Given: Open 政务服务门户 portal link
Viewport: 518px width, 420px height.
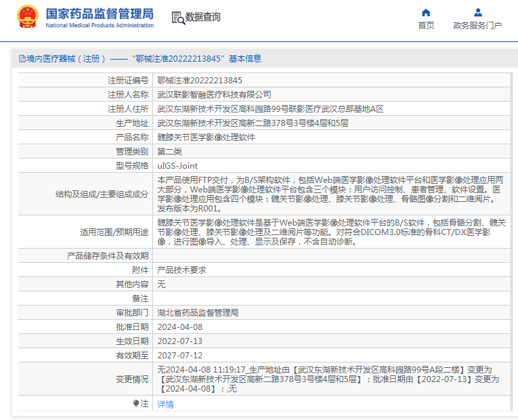Looking at the screenshot, I should click(x=477, y=26).
